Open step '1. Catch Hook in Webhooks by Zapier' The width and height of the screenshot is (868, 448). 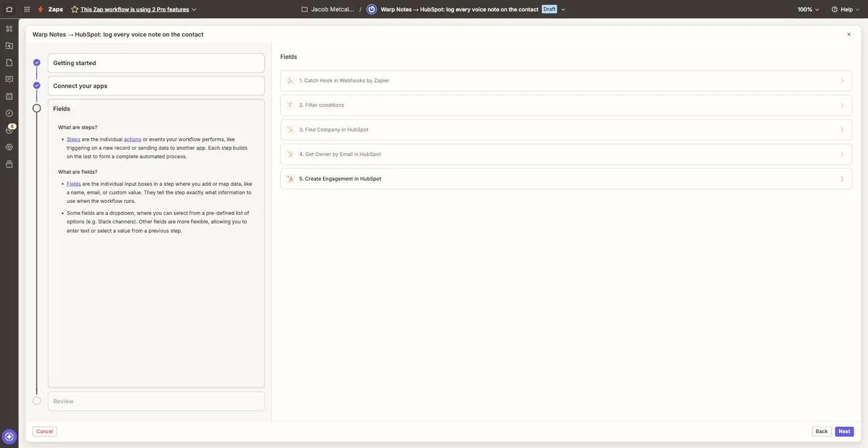566,81
